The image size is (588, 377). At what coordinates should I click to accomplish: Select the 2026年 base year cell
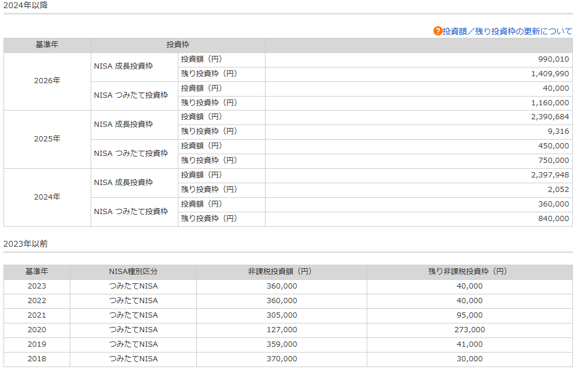point(47,81)
